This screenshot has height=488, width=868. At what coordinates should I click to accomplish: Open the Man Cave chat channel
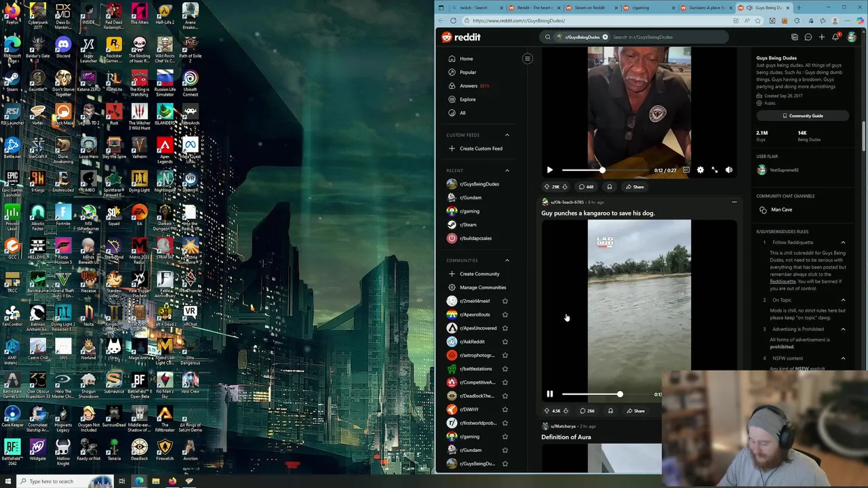781,210
